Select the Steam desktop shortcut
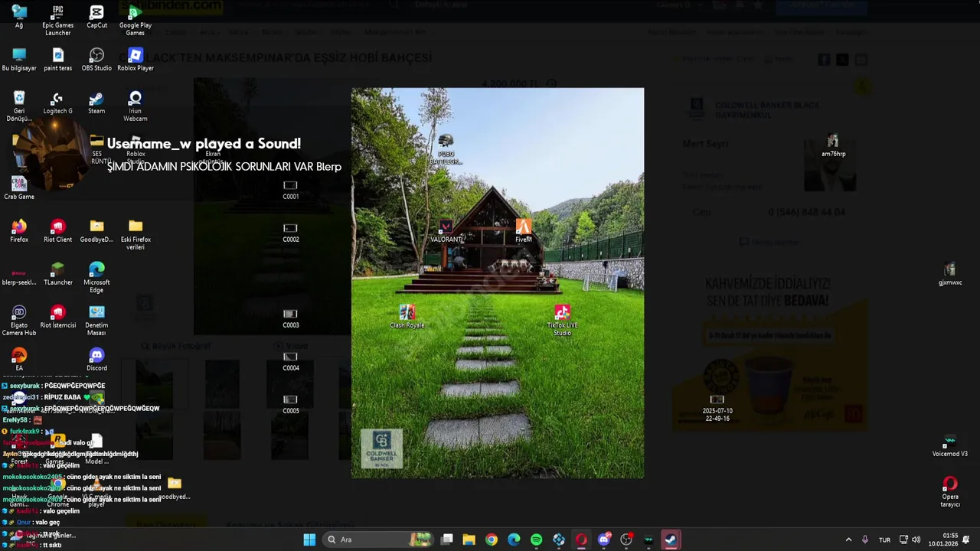The image size is (980, 551). 96,103
